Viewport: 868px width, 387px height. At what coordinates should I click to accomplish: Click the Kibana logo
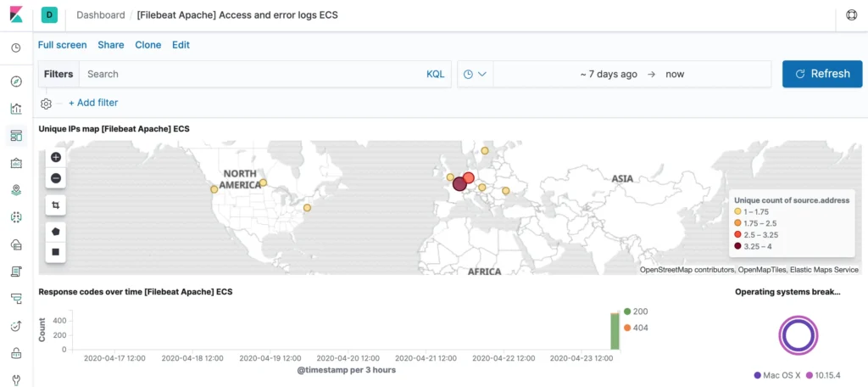(16, 15)
